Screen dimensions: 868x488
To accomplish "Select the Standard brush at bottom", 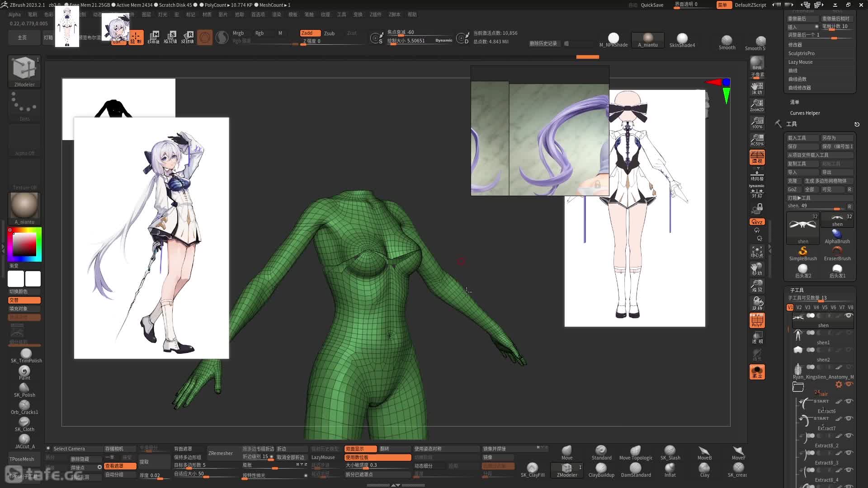I will (601, 453).
